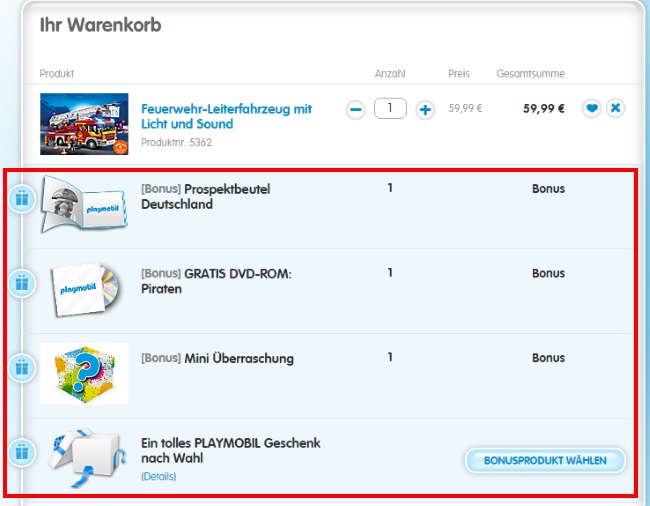650x506 pixels.
Task: Click Bonus label in Mini Überraschung row
Action: (548, 358)
